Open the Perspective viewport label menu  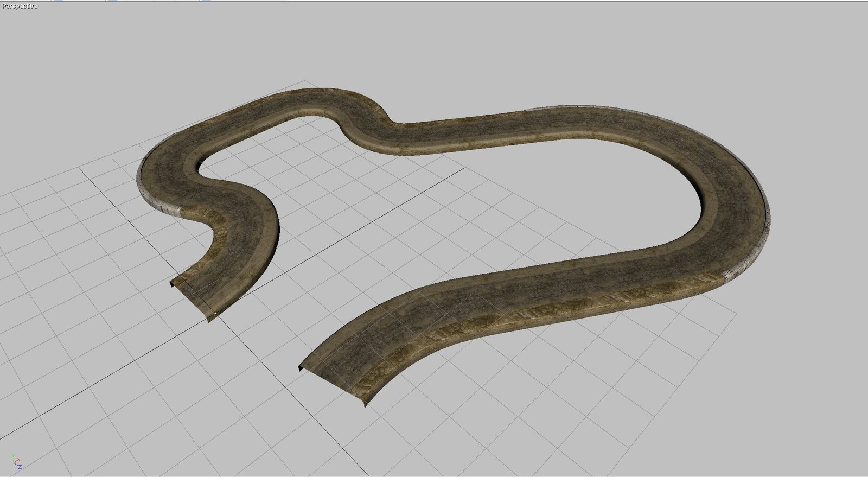coord(20,7)
